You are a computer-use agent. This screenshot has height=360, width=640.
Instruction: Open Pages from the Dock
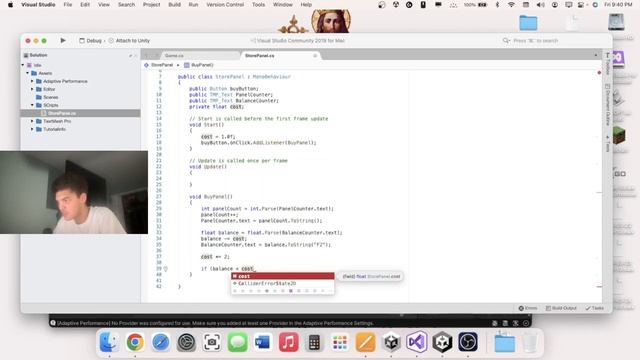click(x=365, y=342)
